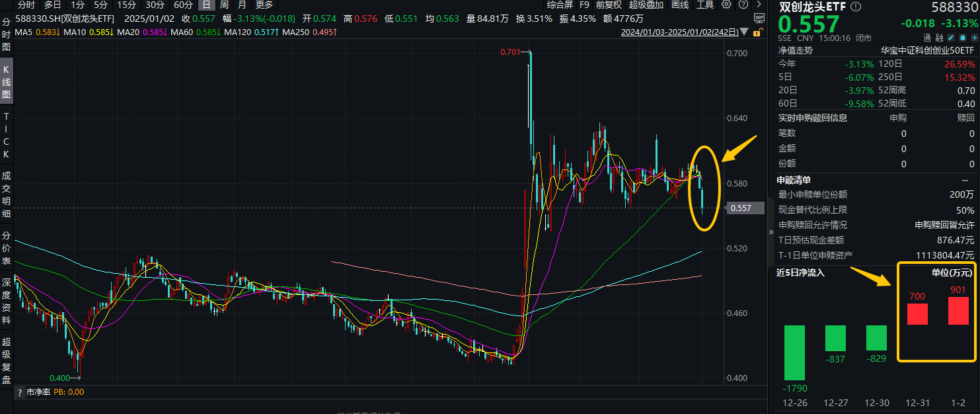Viewport: 980px width, 414px height.
Task: Click the pencil annotation icon near the quote
Action: tap(950, 37)
